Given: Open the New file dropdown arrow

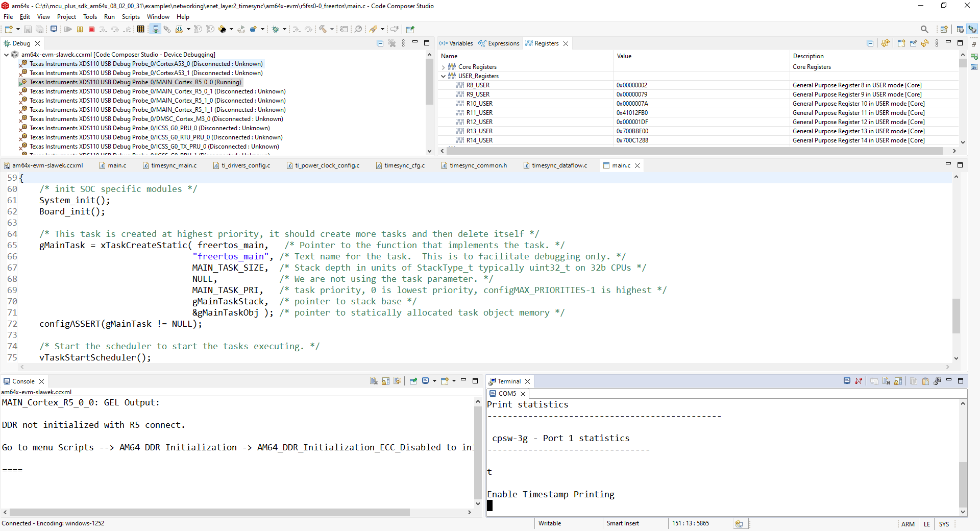Looking at the screenshot, I should 18,29.
